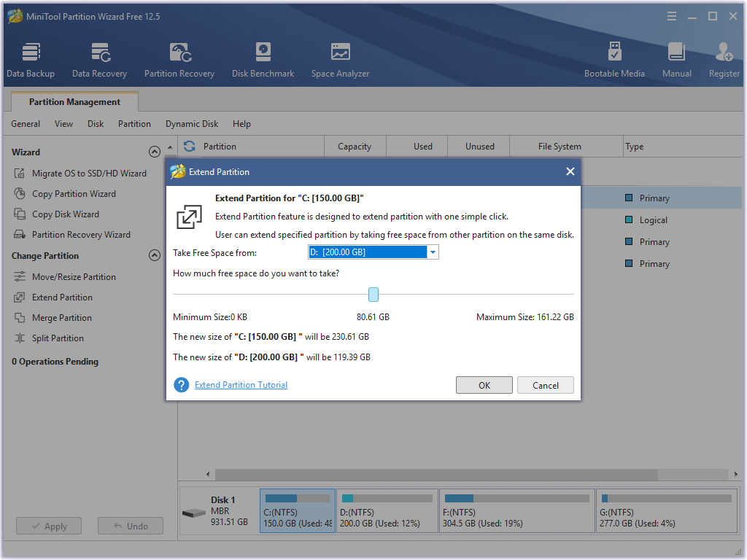Click OK in the Extend Partition dialog
Viewport: 747px width, 560px height.
[484, 385]
